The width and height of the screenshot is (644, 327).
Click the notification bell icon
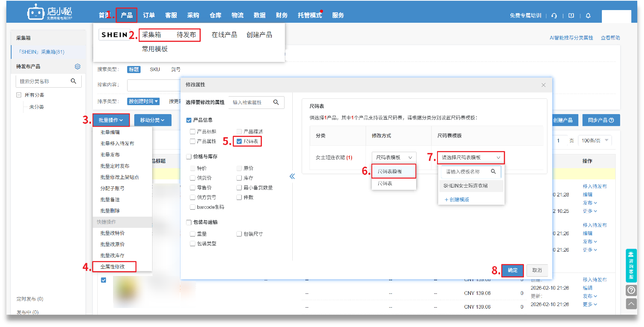click(x=588, y=16)
